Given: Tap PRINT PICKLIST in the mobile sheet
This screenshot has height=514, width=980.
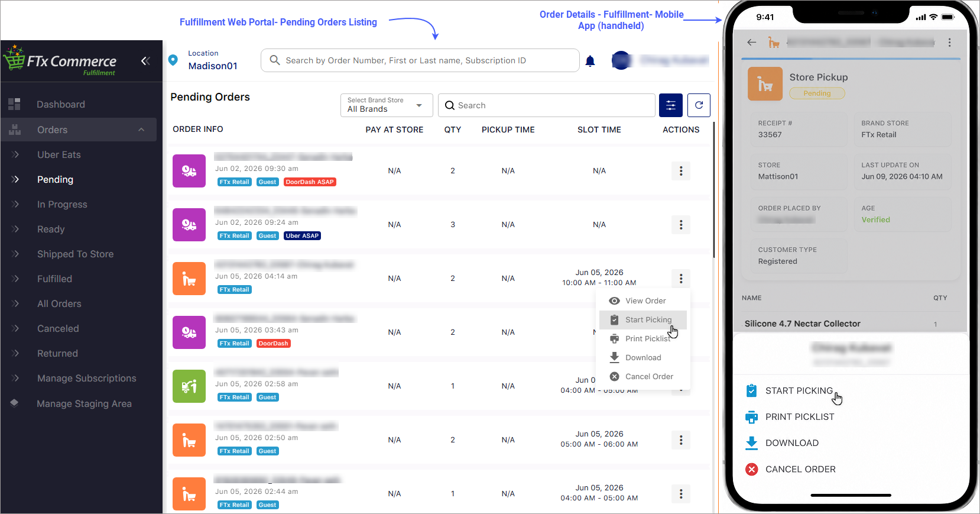Looking at the screenshot, I should click(x=800, y=417).
